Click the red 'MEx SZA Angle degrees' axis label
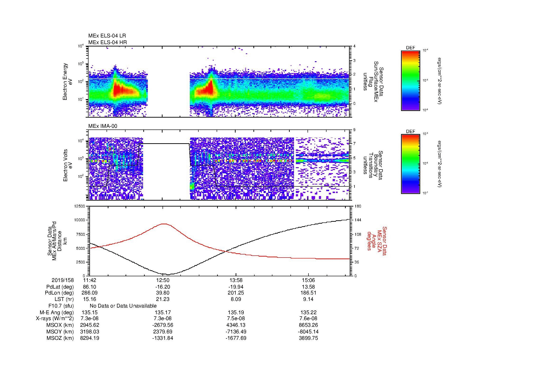This screenshot has width=555, height=392. point(377,241)
